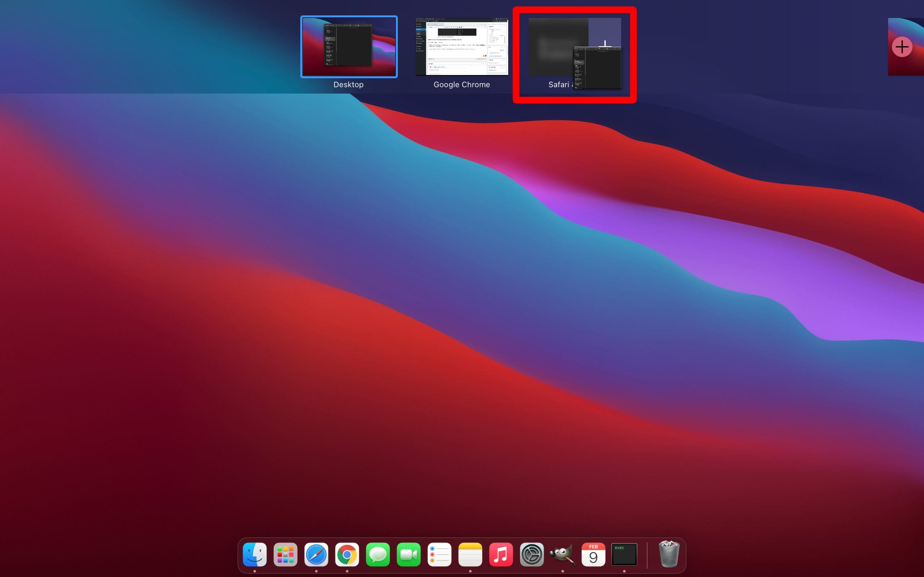This screenshot has width=924, height=577.
Task: Click the "Google Chrome" space label
Action: [462, 85]
